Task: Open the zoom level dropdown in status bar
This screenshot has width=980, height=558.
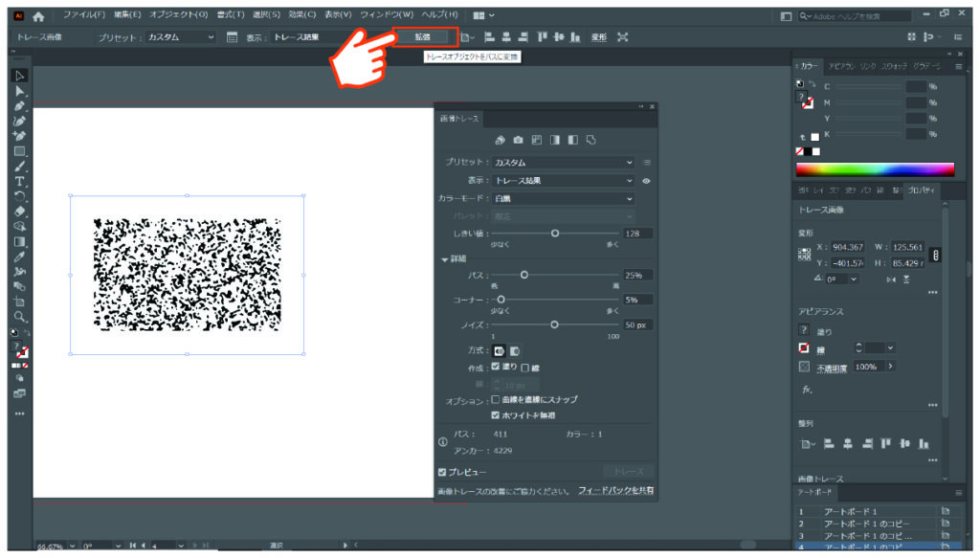Action: coord(73,547)
